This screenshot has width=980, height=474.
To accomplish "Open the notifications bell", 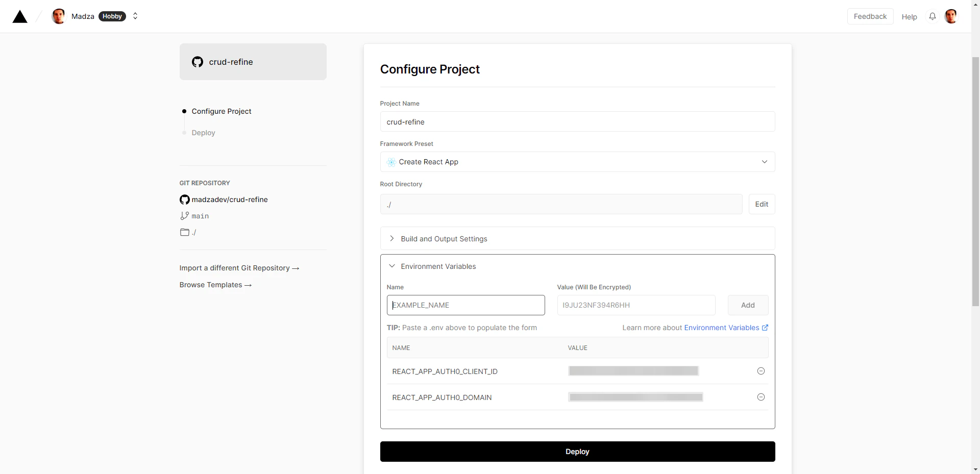I will click(933, 16).
